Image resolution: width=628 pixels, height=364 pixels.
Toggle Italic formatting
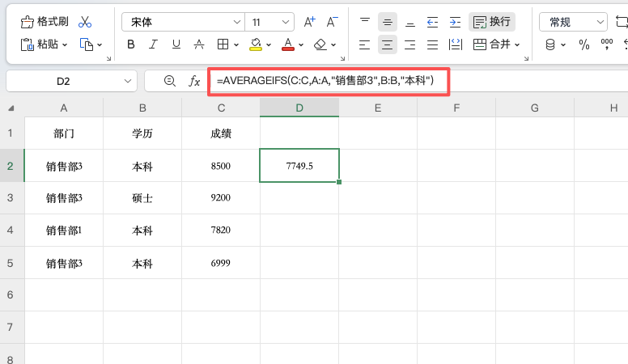153,44
